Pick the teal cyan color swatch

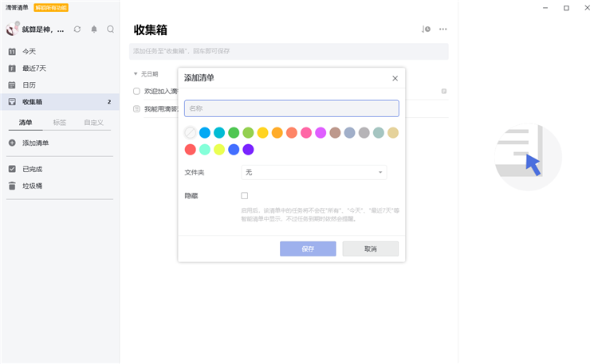point(219,133)
